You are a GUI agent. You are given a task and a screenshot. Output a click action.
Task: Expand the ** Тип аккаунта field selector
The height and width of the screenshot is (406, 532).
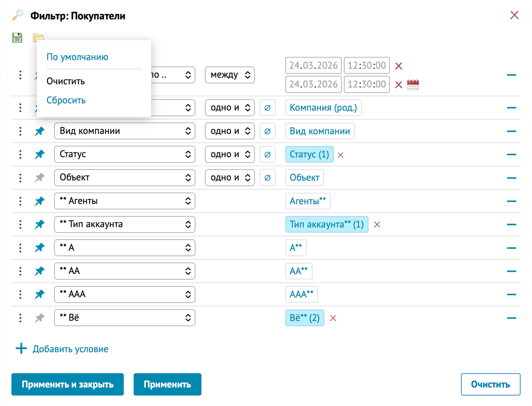pos(124,224)
